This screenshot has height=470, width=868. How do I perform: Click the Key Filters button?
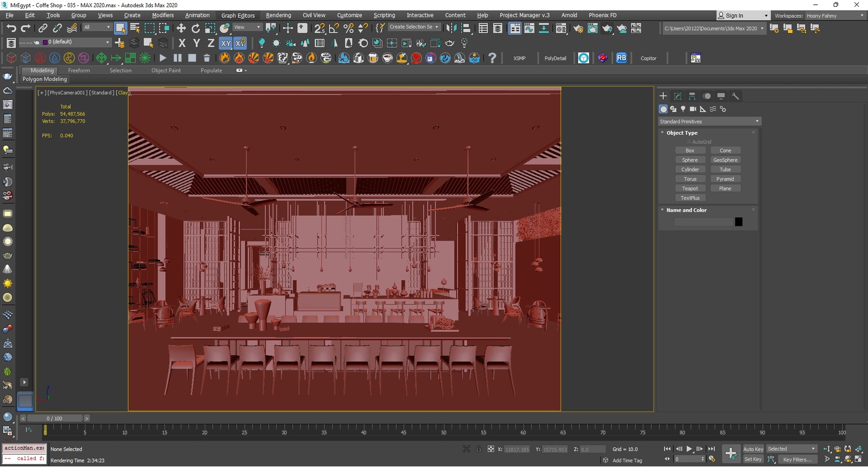pyautogui.click(x=798, y=459)
